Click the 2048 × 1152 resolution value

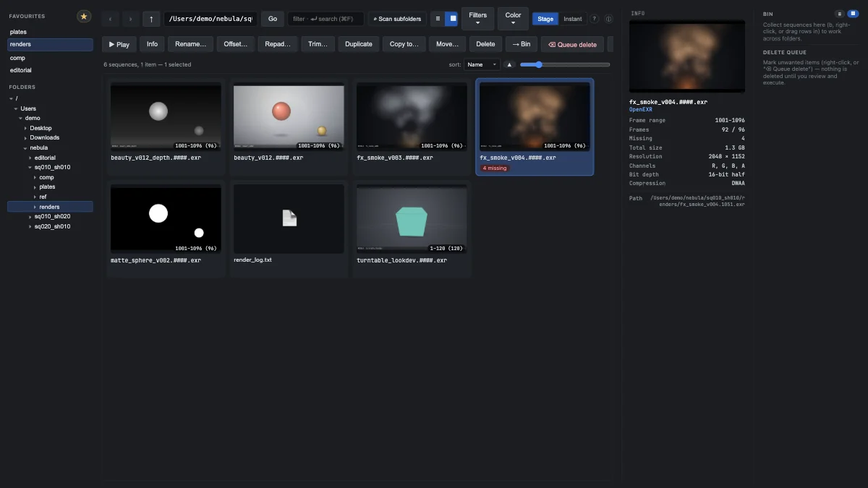coord(727,156)
